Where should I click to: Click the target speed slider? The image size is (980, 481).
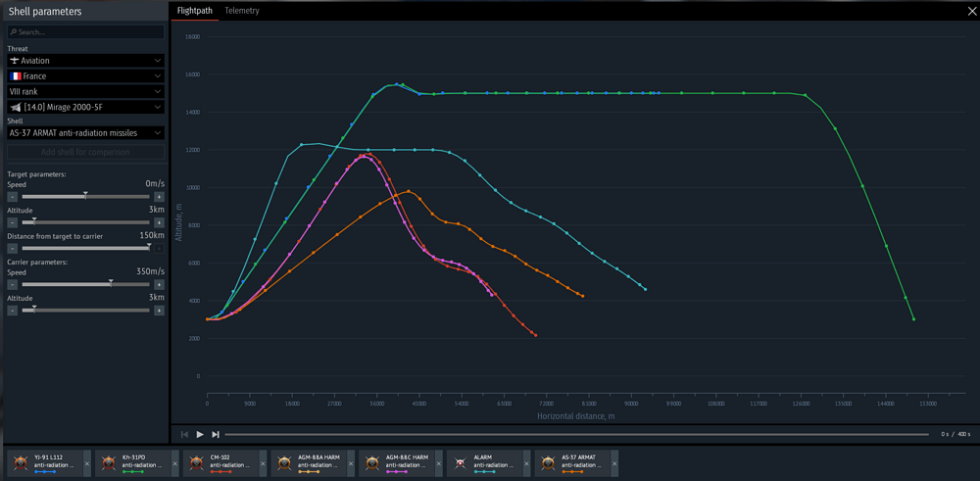(86, 197)
